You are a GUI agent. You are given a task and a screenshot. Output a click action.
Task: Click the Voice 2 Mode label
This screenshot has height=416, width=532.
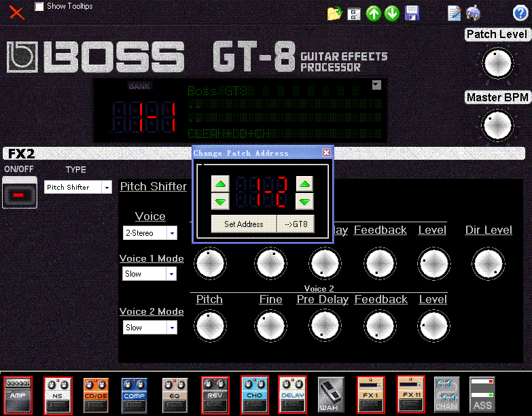coord(152,311)
